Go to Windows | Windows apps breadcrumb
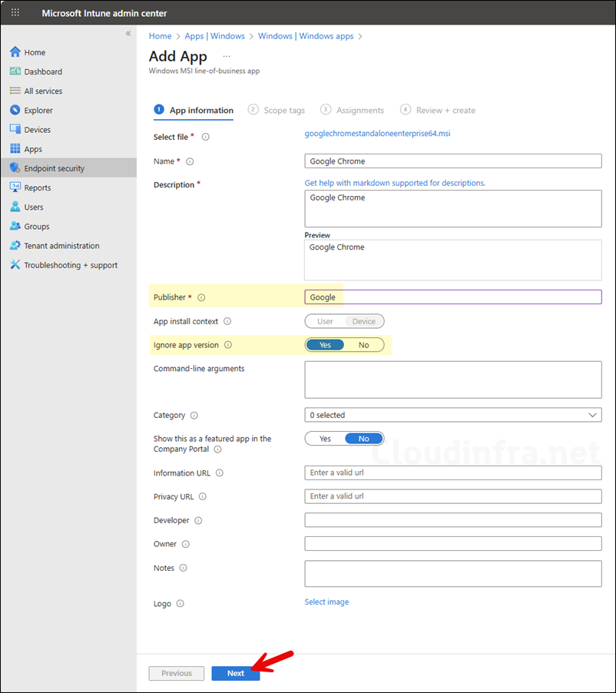Viewport: 616px width, 693px height. tap(306, 36)
